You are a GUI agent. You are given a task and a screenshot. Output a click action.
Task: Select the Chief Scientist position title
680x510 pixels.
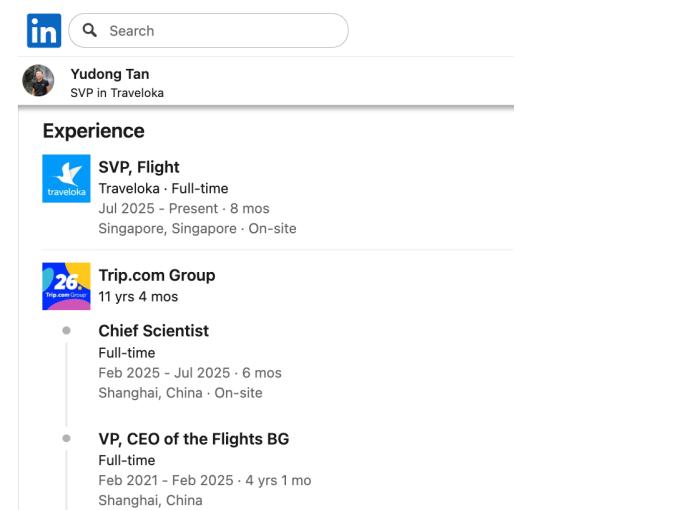(153, 331)
